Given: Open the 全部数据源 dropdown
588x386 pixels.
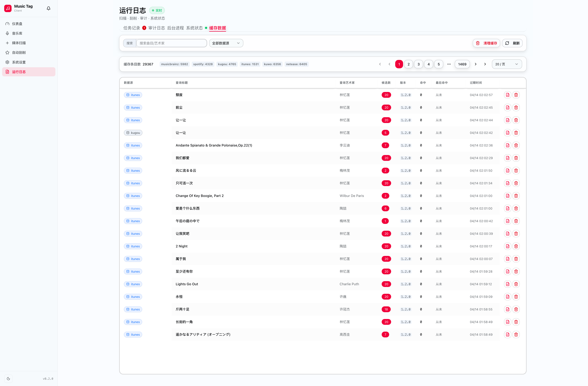Looking at the screenshot, I should click(x=226, y=43).
